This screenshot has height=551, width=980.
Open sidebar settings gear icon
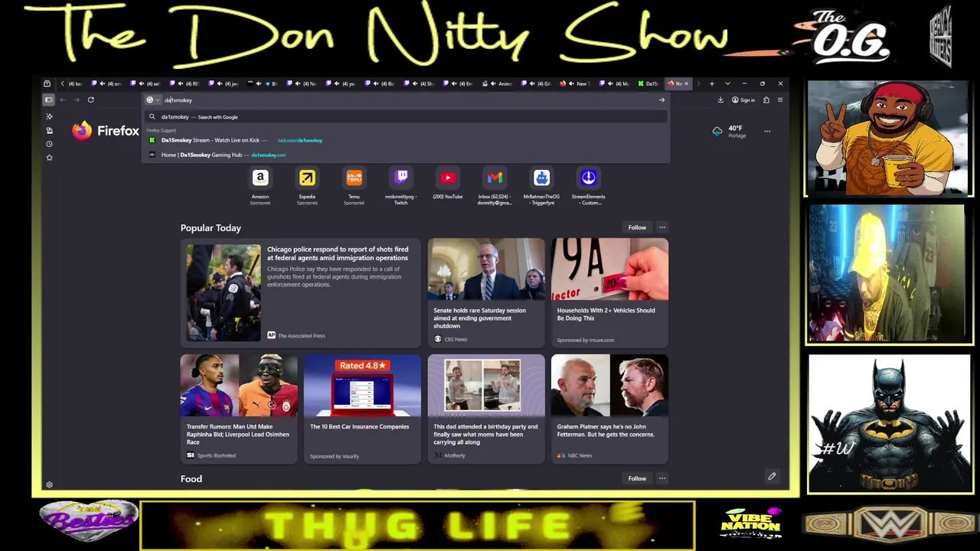point(49,485)
